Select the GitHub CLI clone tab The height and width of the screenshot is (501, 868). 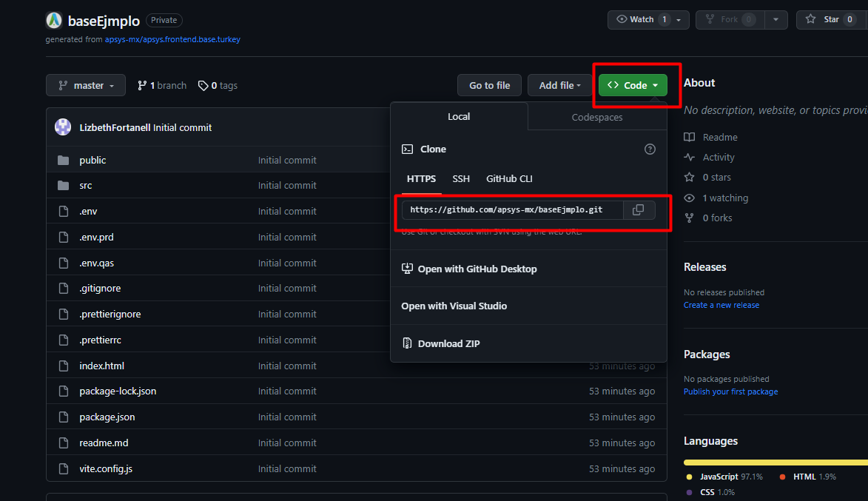[509, 178]
